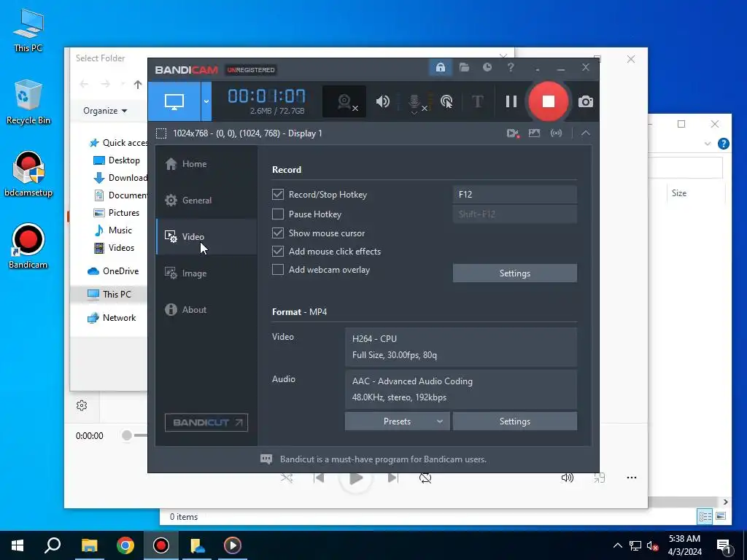Open Chrome from the taskbar
Viewport: 747px width, 560px height.
tap(125, 545)
